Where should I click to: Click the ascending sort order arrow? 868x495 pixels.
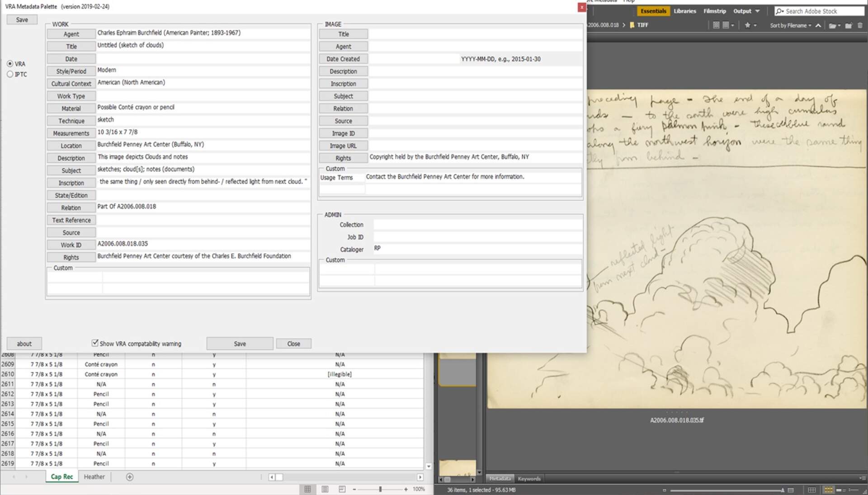point(818,25)
